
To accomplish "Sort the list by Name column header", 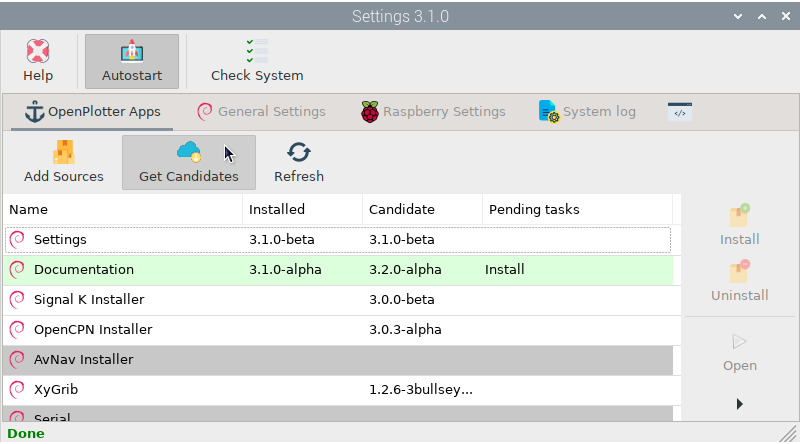I will [122, 209].
